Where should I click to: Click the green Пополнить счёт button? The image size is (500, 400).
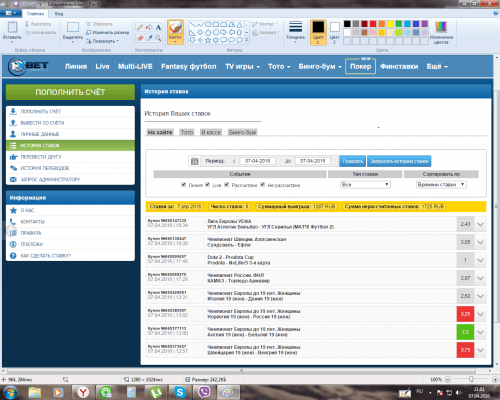[x=70, y=92]
